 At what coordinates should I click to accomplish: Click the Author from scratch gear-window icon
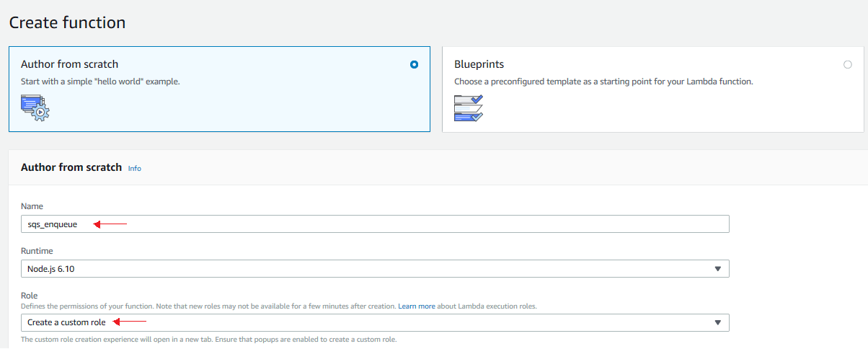pyautogui.click(x=35, y=107)
